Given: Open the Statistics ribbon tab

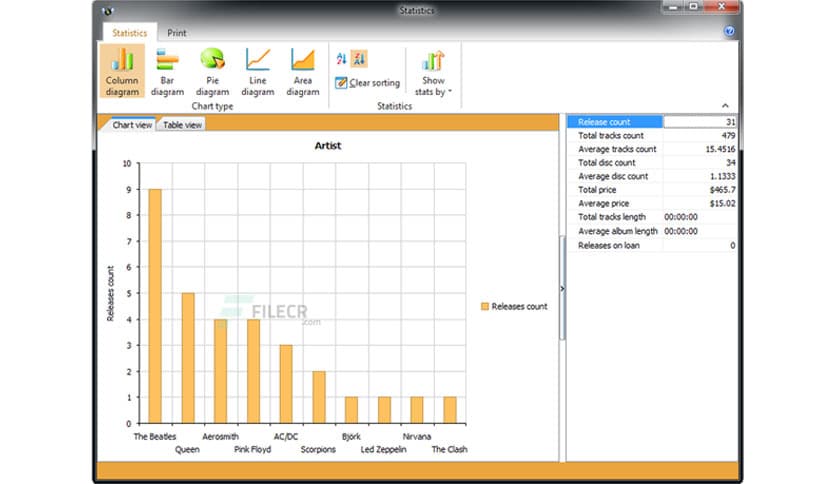Looking at the screenshot, I should click(130, 33).
